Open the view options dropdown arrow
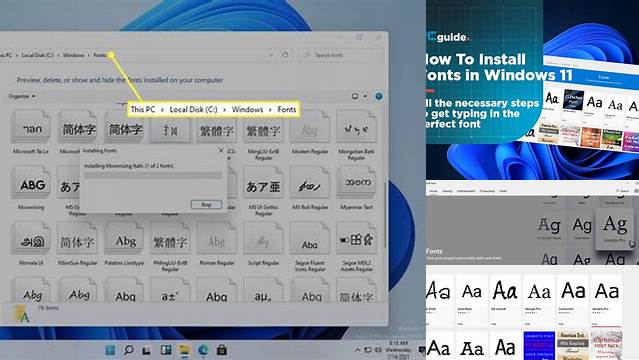 365,96
